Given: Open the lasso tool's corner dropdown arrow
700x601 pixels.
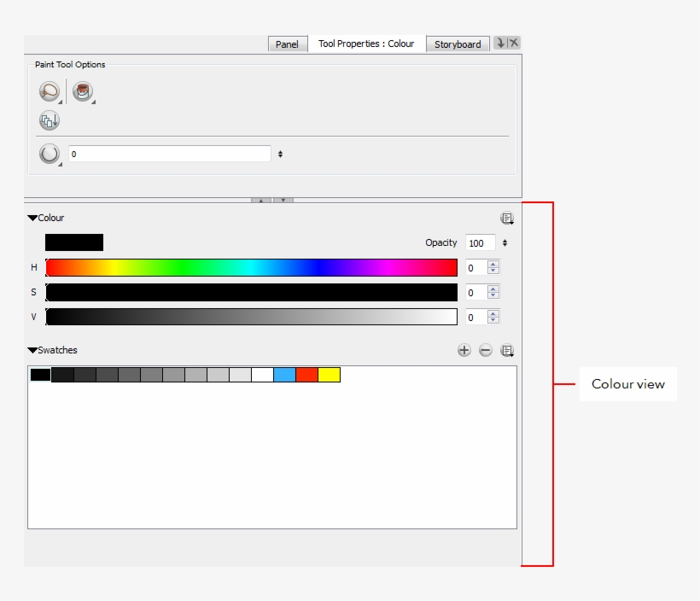Looking at the screenshot, I should click(60, 102).
